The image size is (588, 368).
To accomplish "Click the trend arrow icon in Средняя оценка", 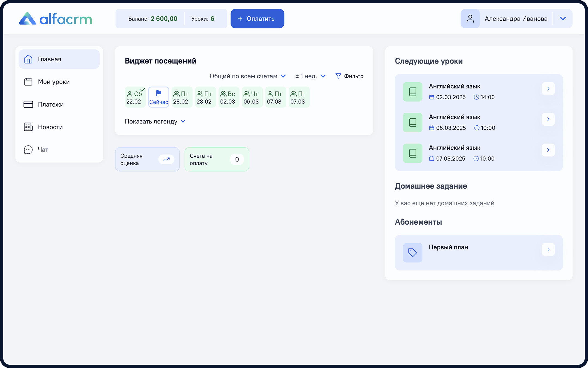I will [166, 159].
